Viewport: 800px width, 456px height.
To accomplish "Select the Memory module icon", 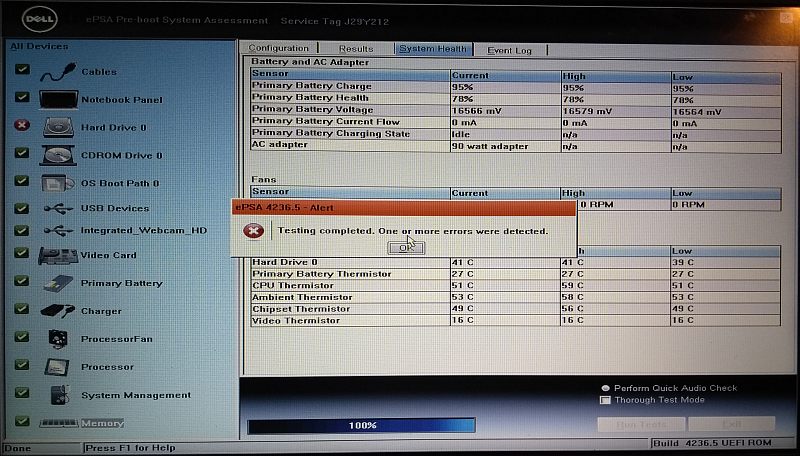I will 59,423.
